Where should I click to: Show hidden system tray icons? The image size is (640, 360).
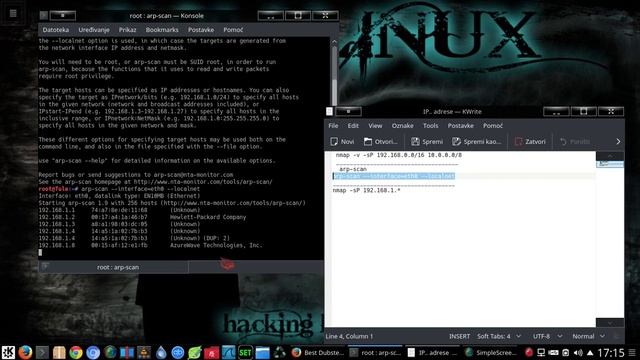[590, 352]
